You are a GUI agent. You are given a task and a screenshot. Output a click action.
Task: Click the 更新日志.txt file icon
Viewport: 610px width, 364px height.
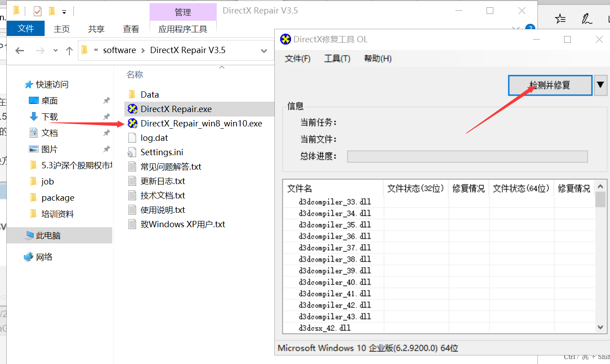click(x=132, y=181)
